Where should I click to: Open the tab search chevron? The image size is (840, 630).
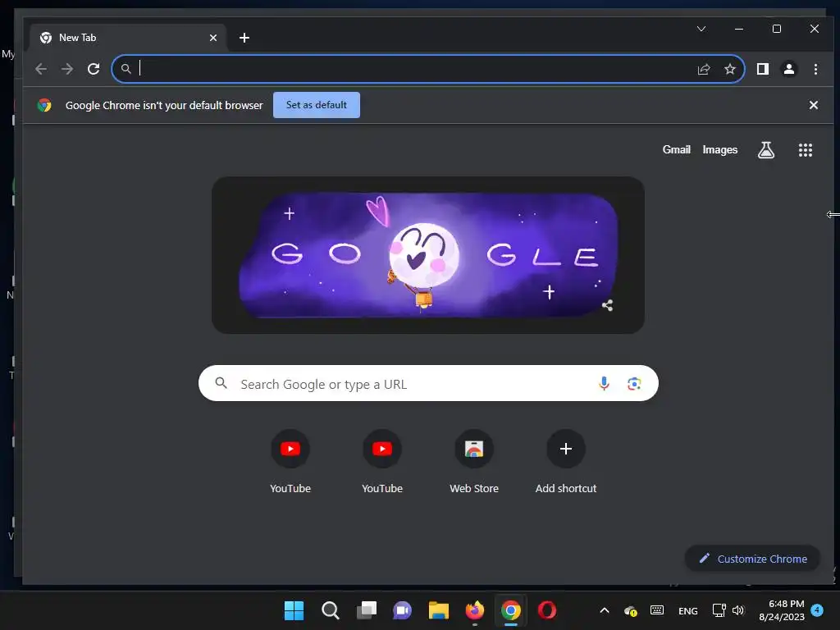pos(701,29)
